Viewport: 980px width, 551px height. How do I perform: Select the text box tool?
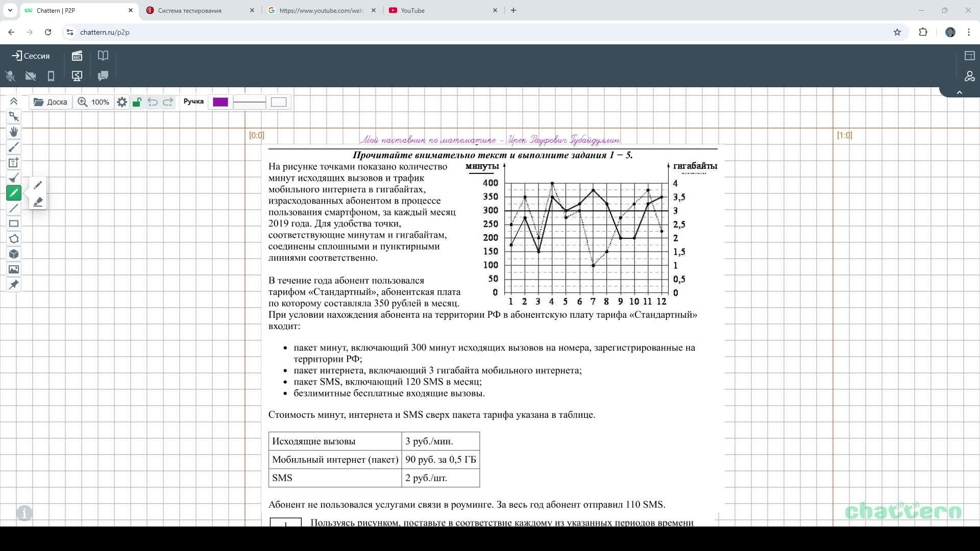click(14, 163)
